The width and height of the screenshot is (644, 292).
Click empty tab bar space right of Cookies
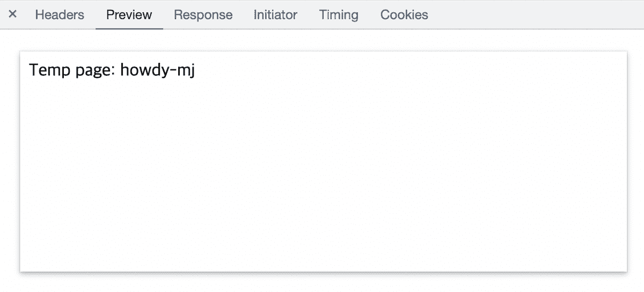(x=537, y=14)
